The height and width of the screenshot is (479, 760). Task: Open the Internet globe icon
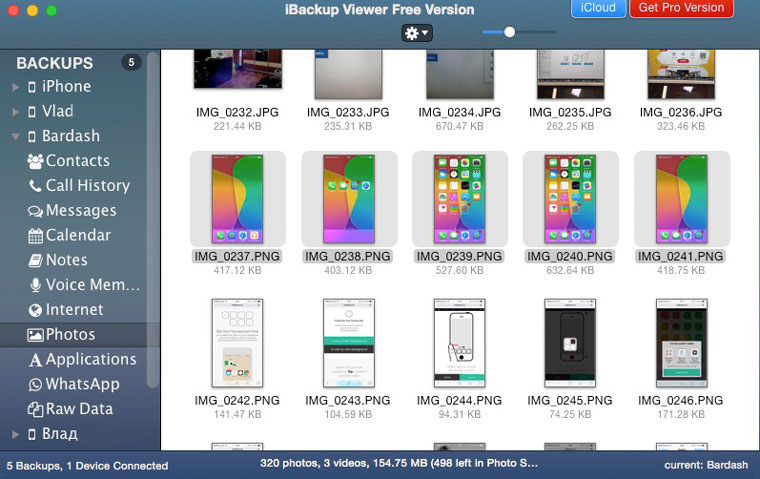click(x=35, y=310)
